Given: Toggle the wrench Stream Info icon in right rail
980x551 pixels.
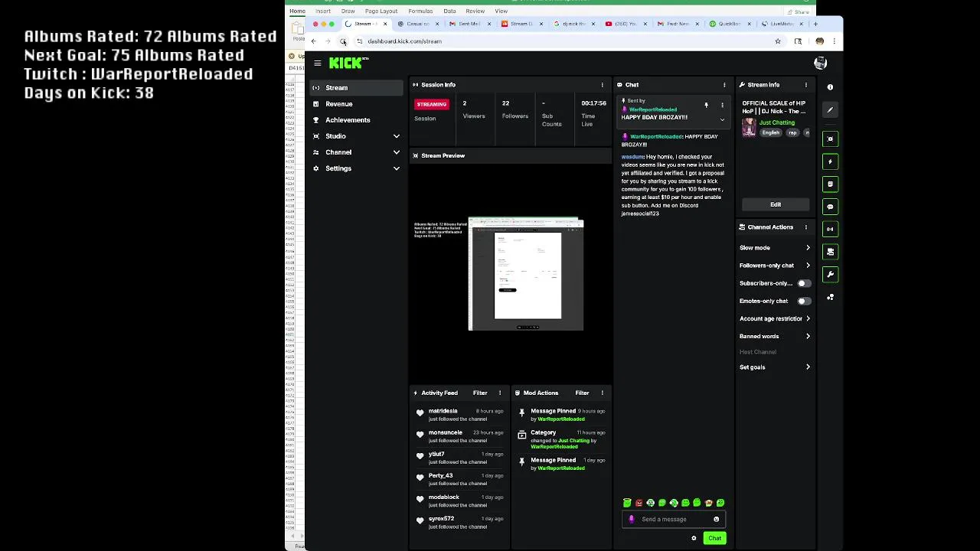Looking at the screenshot, I should click(x=830, y=274).
